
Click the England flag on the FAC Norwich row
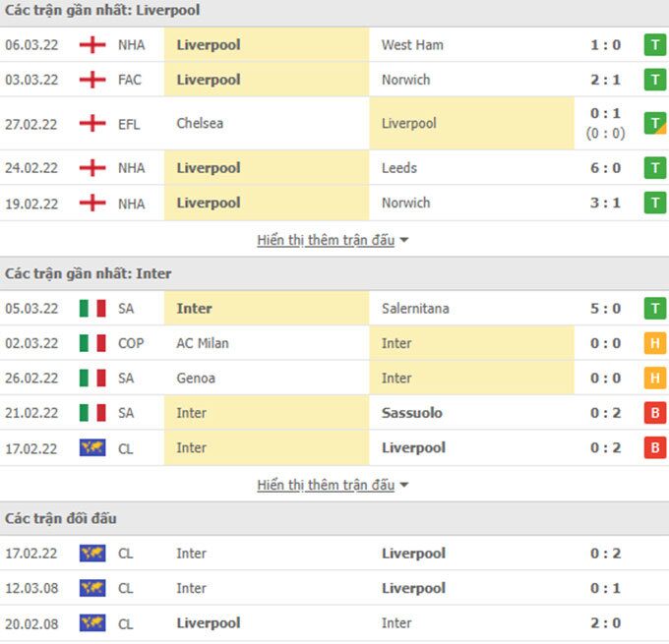(x=92, y=80)
